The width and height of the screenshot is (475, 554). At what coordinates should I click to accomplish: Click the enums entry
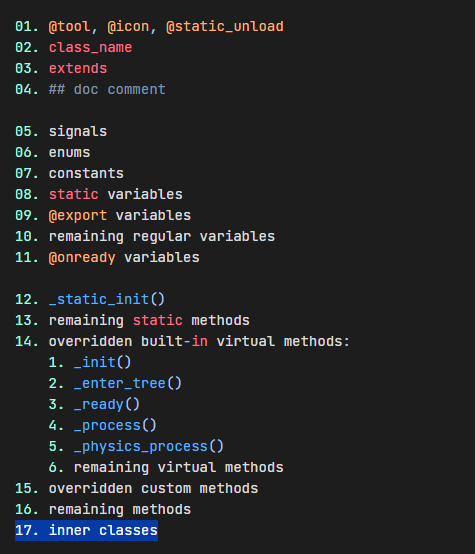click(69, 152)
